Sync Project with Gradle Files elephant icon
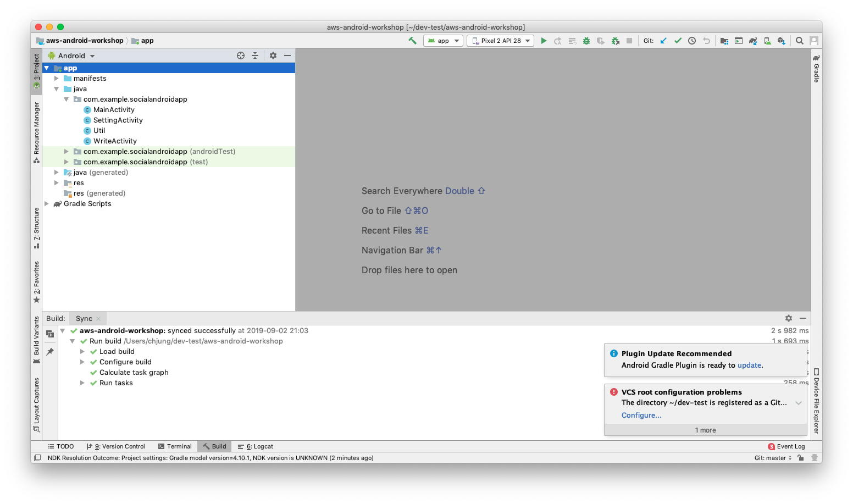 coord(753,41)
